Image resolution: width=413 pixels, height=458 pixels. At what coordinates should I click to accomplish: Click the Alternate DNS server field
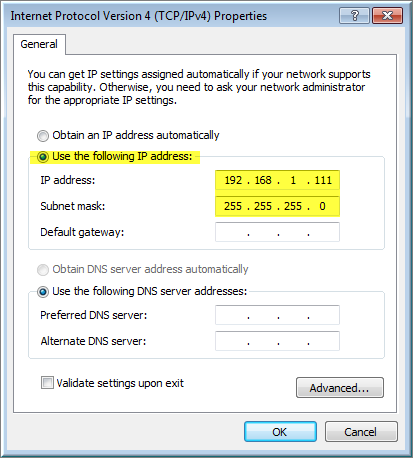tap(277, 341)
